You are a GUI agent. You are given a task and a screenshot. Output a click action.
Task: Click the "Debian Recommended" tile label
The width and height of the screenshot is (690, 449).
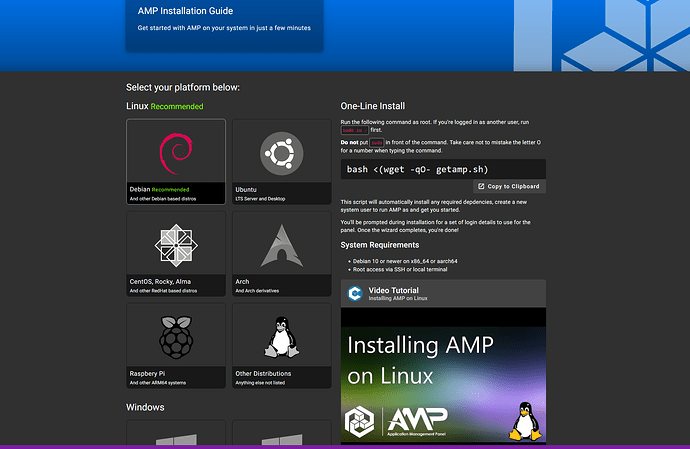pyautogui.click(x=159, y=188)
